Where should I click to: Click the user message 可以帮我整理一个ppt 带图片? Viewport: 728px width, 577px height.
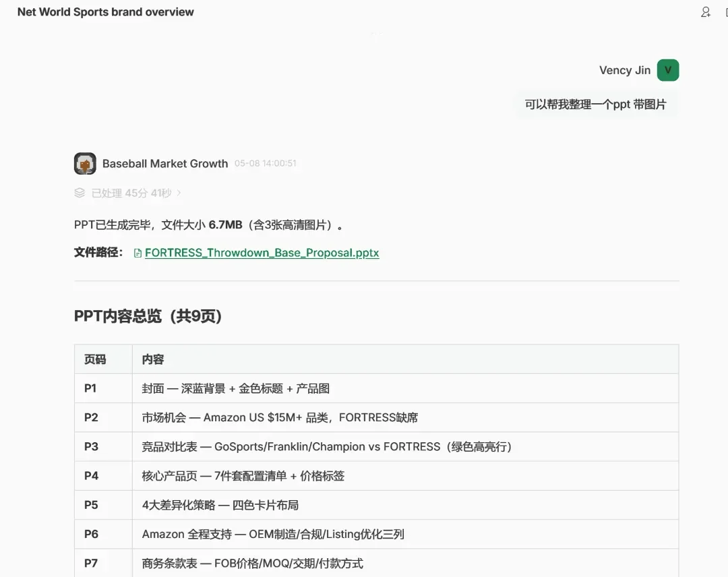click(596, 104)
